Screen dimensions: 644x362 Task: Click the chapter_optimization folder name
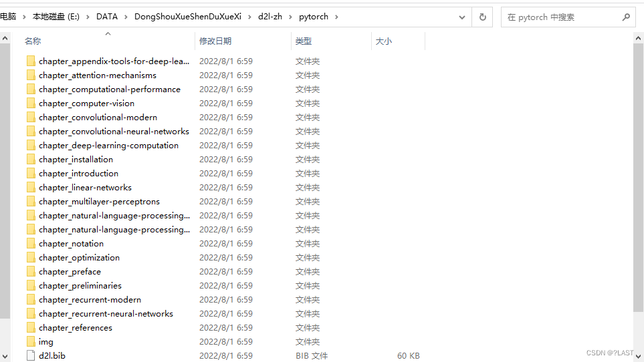(x=80, y=257)
